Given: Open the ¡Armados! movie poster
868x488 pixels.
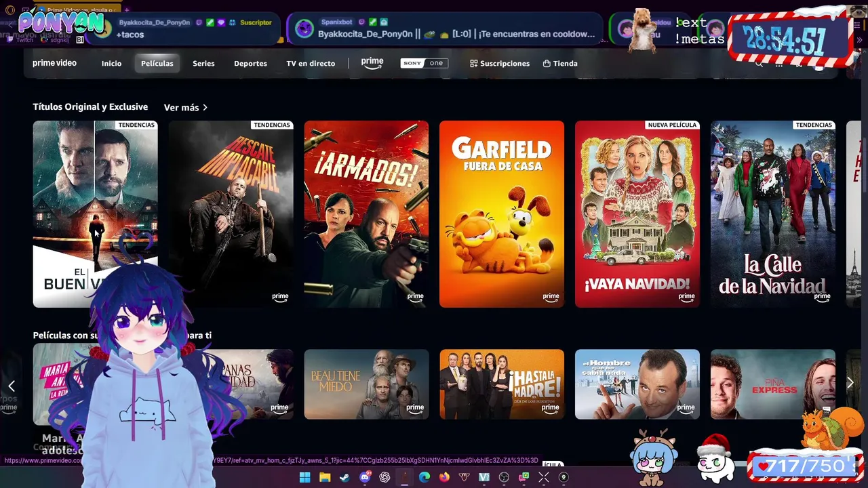Looking at the screenshot, I should (x=366, y=214).
